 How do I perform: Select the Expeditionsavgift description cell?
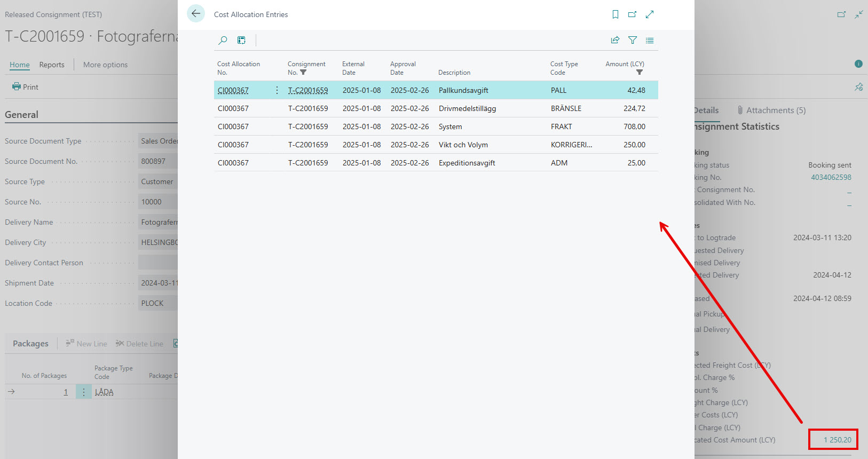tap(467, 163)
